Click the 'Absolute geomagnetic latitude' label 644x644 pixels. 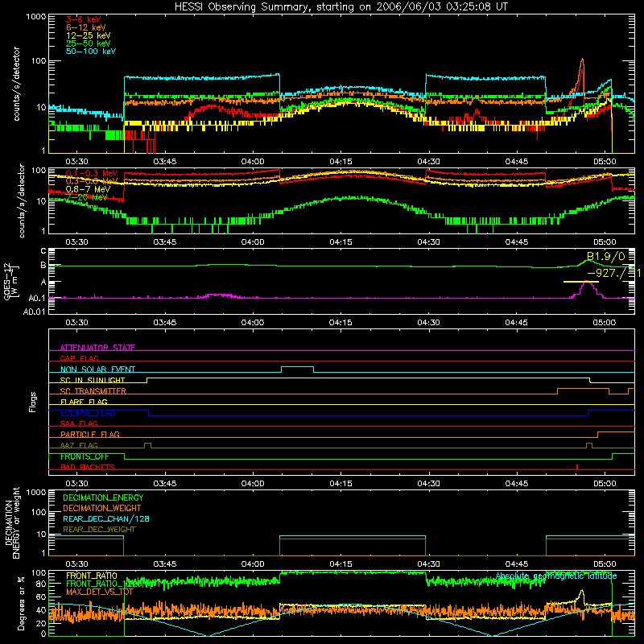pos(556,576)
